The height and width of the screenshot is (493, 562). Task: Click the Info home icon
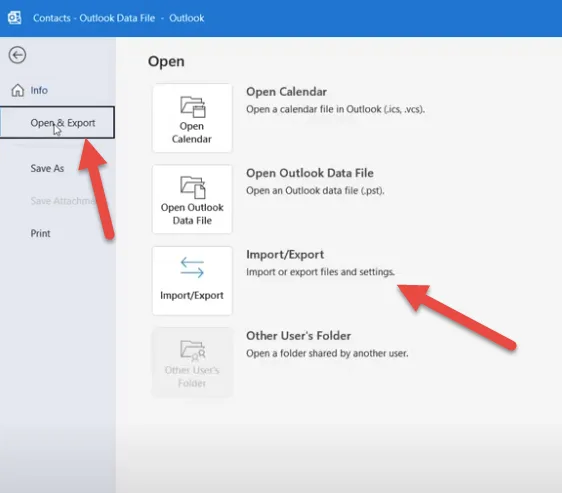[18, 90]
